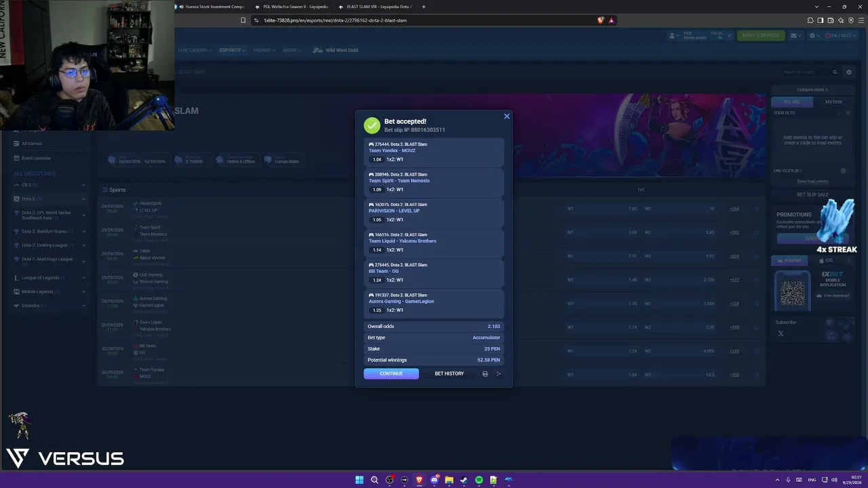Switch to BLAST SLAM VIII Liquipedia tab
Viewport: 868px width, 488px height.
click(x=375, y=7)
